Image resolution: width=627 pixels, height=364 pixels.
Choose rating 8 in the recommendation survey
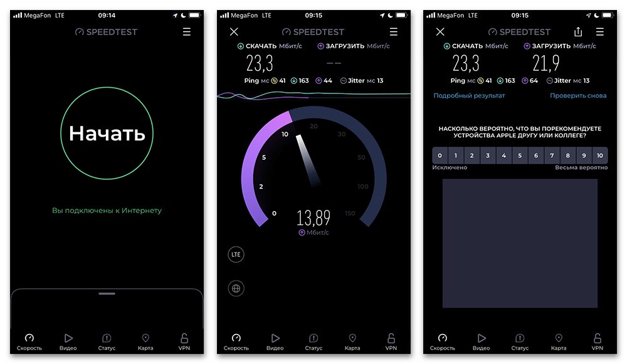point(568,155)
